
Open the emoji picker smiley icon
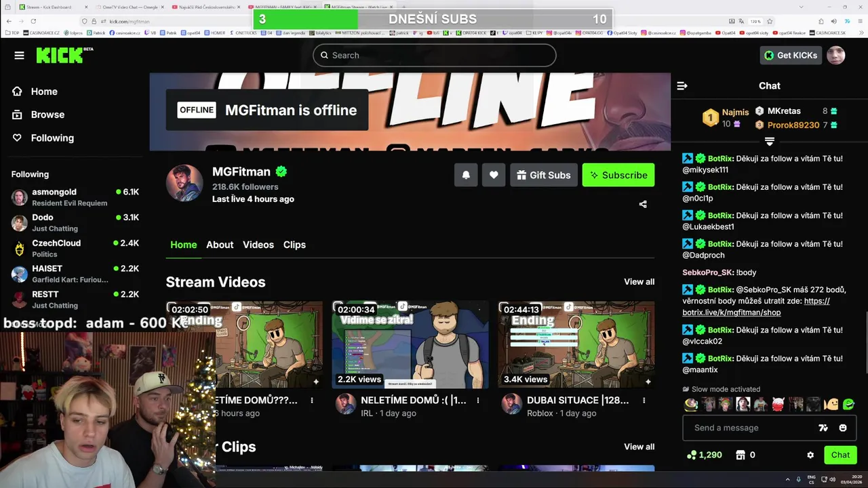(843, 428)
